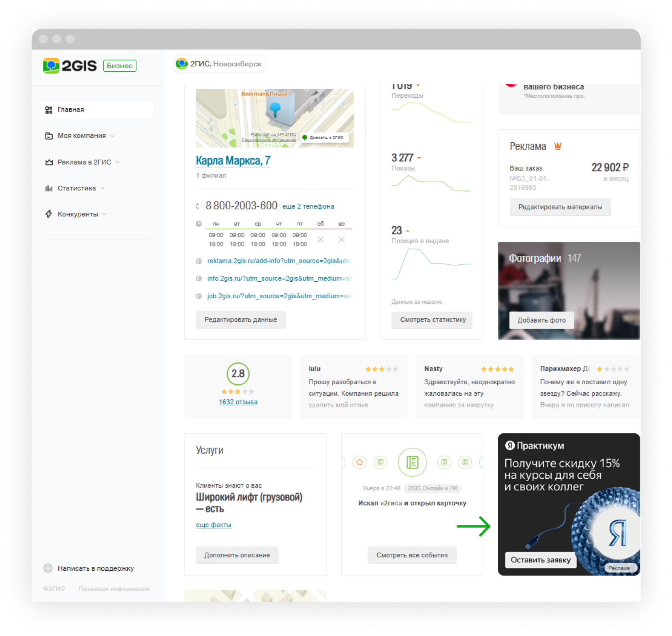Screen dimensions: 672x636
Task: Expand the Конкуренты chevron
Action: (105, 214)
